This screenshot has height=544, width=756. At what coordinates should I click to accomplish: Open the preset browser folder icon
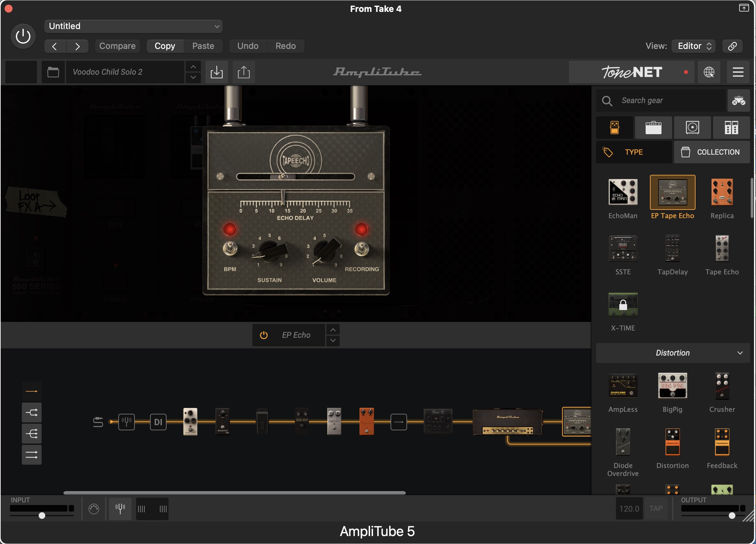click(x=53, y=72)
